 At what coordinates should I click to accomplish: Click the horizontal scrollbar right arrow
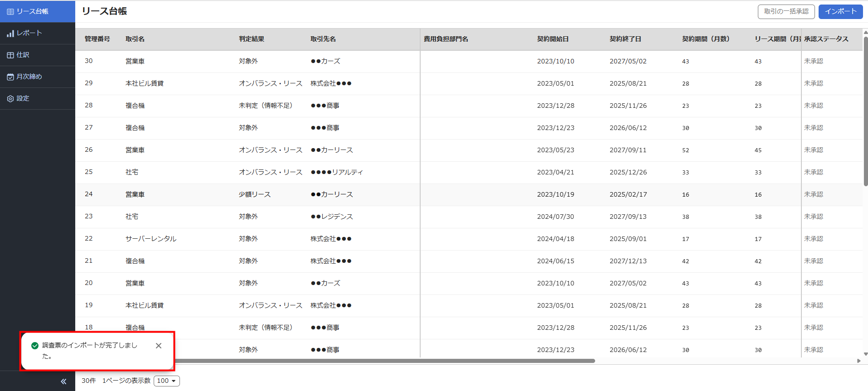tap(858, 361)
